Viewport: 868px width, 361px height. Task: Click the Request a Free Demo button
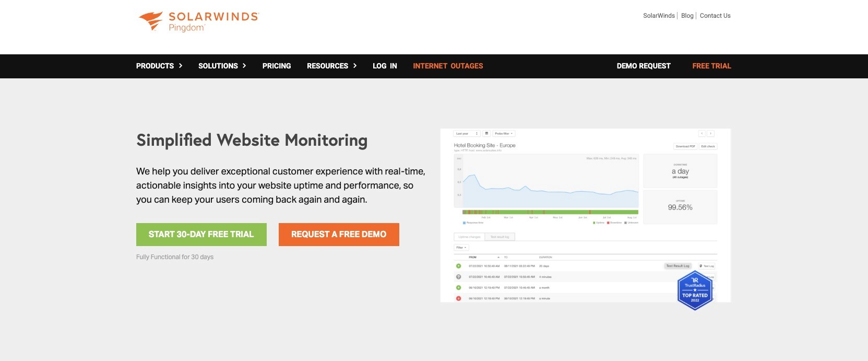[339, 235]
